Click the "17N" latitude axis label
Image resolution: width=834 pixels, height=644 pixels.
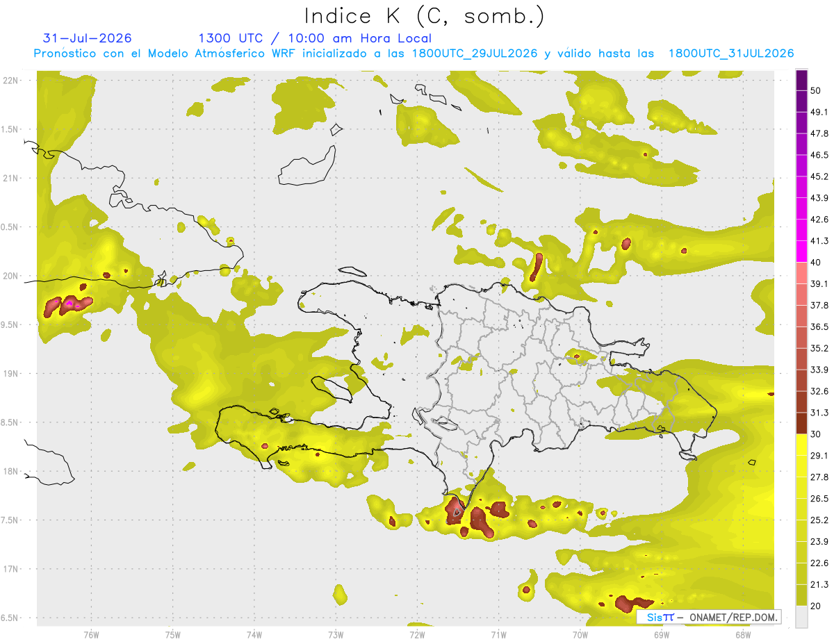[x=10, y=570]
